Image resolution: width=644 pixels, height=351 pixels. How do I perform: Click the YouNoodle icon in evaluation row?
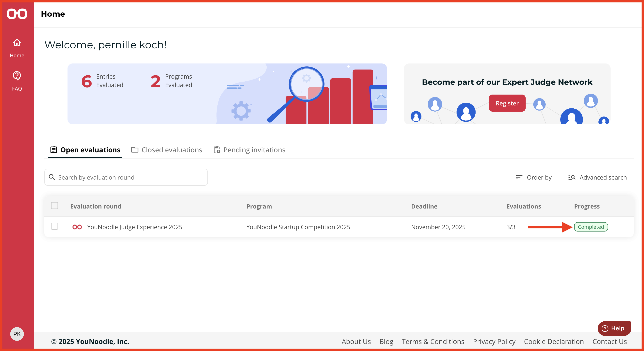[77, 227]
